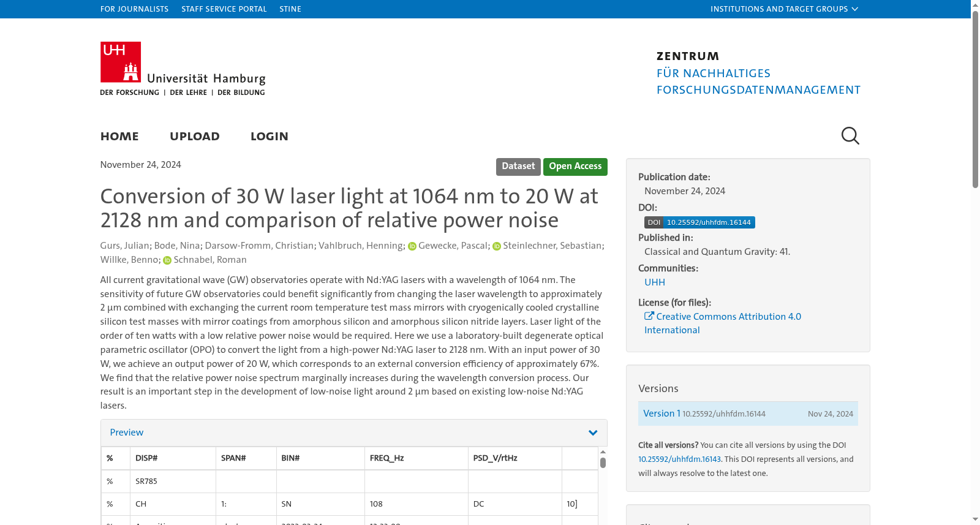
Task: Click author name Schnabel, Roman
Action: pos(210,260)
